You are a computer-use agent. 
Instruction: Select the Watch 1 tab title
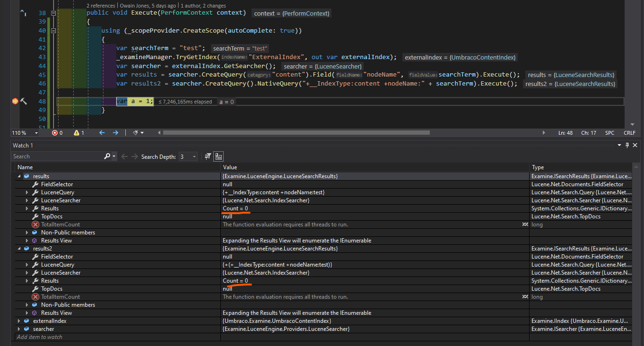coord(23,146)
